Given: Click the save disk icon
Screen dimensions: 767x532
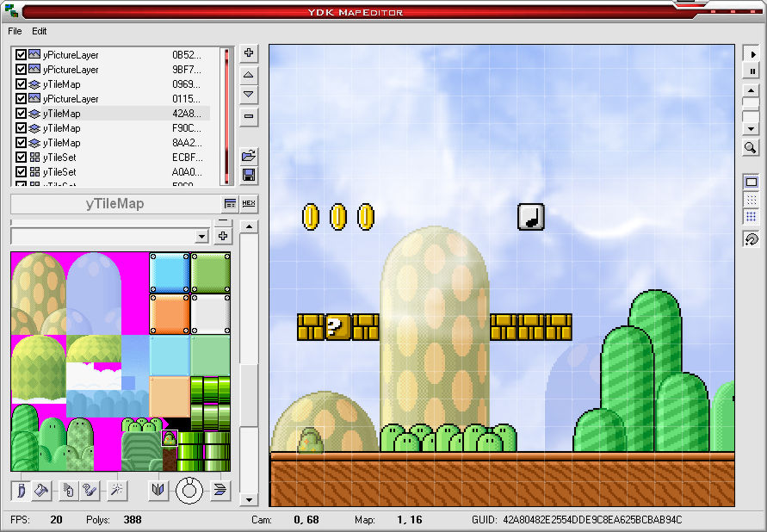Looking at the screenshot, I should tap(249, 175).
